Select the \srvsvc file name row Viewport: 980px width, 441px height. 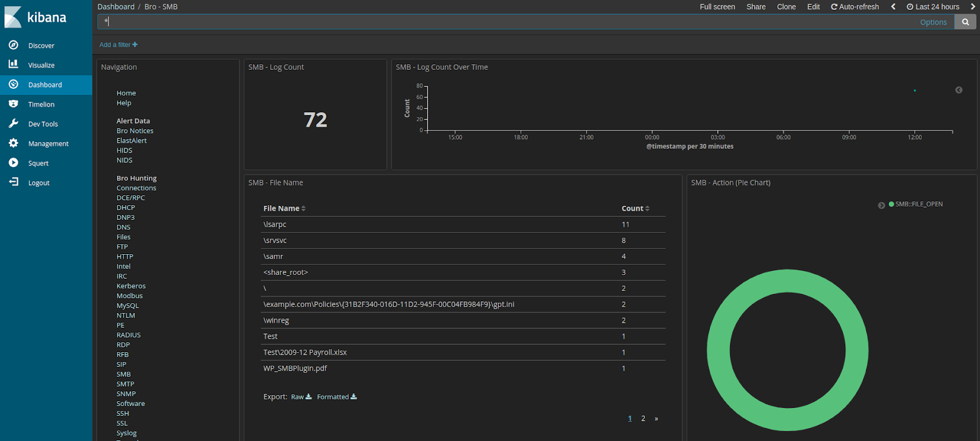click(463, 240)
